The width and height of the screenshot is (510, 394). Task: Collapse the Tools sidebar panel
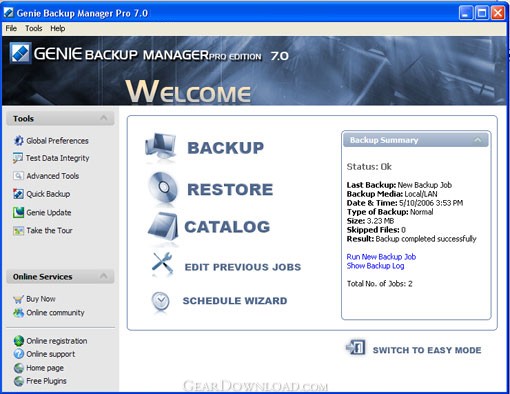pyautogui.click(x=104, y=118)
